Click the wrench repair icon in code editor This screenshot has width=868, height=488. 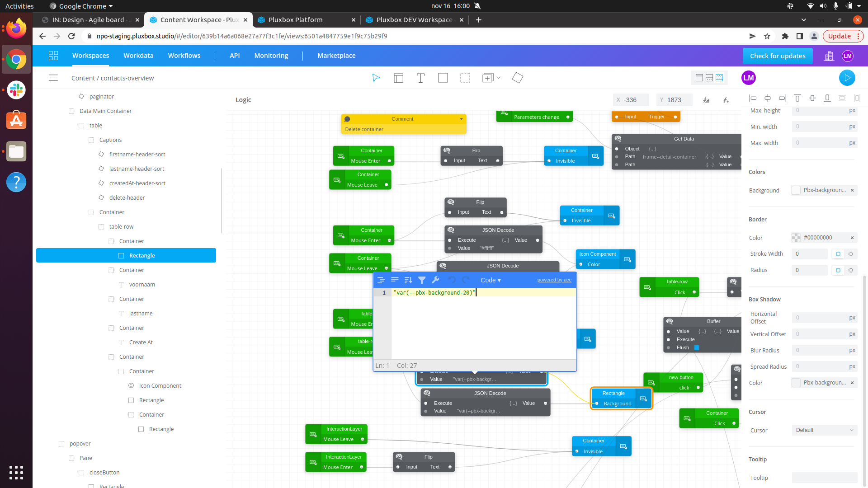click(436, 280)
